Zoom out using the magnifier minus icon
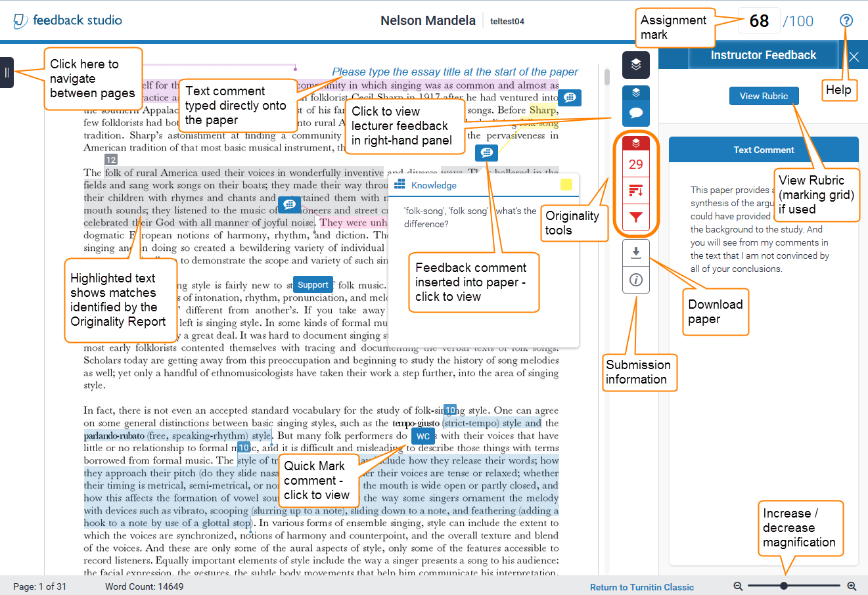Image resolution: width=868 pixels, height=595 pixels. click(738, 584)
